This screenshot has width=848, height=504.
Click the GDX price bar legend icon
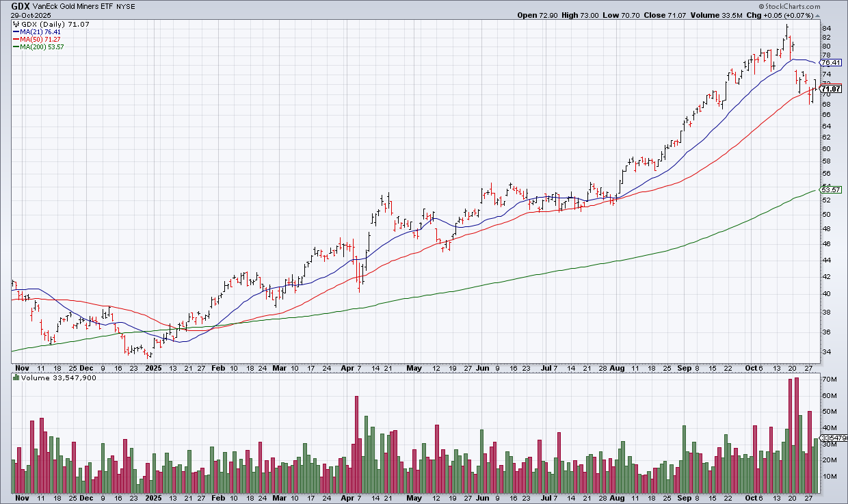(x=16, y=24)
